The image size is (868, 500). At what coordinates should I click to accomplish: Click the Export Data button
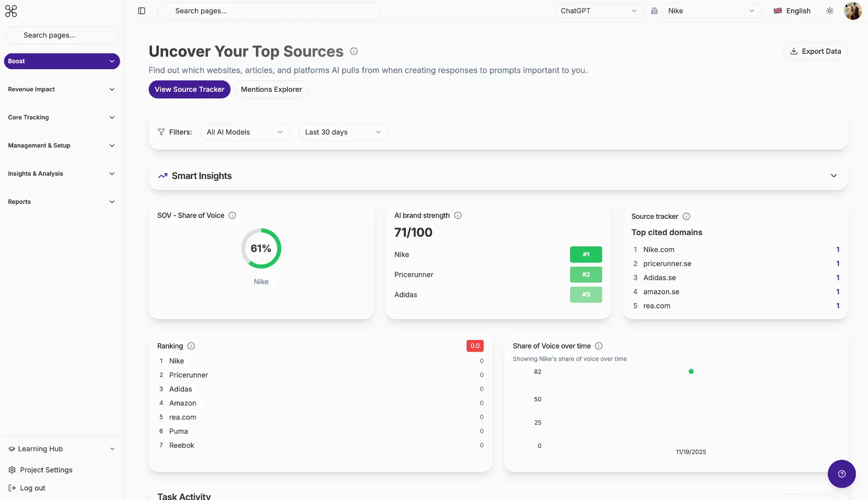click(x=816, y=51)
